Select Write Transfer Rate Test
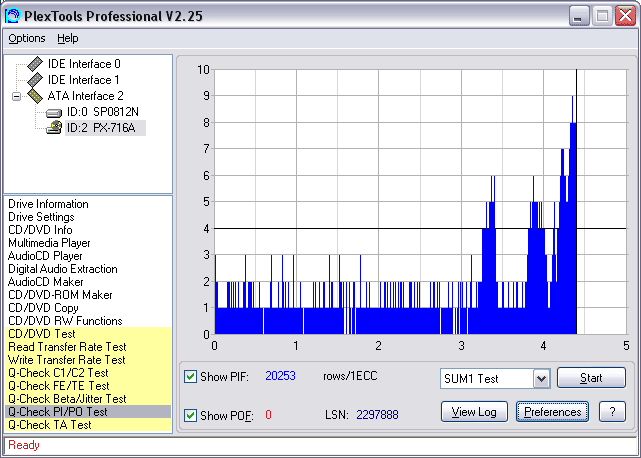The width and height of the screenshot is (641, 458). pyautogui.click(x=88, y=360)
